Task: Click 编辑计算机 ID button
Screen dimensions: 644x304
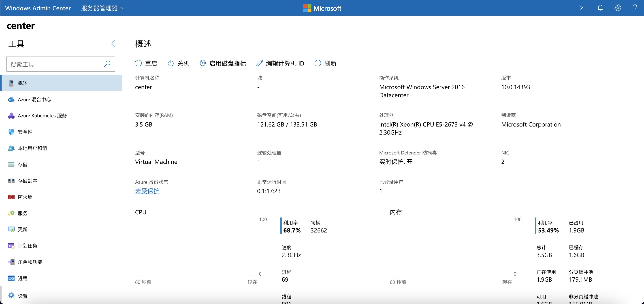Action: [x=280, y=63]
